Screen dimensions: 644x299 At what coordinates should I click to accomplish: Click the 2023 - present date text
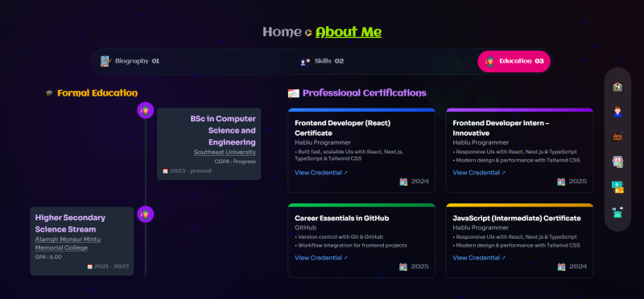point(191,171)
